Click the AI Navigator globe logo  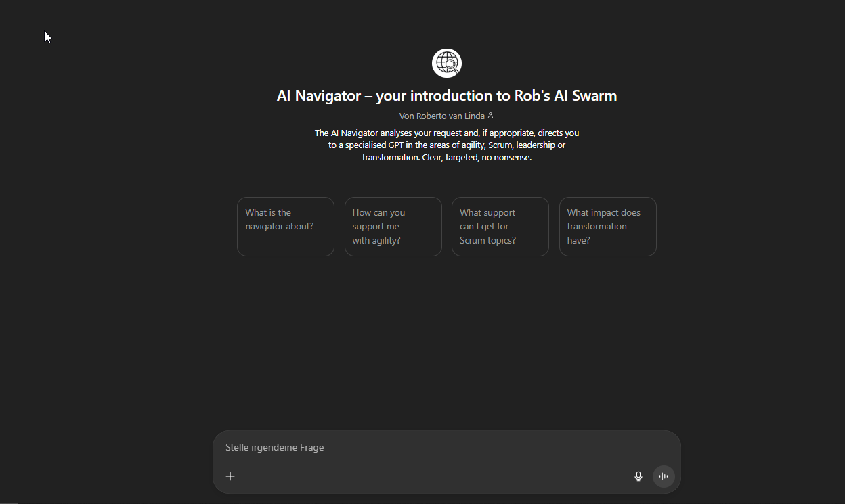(446, 63)
